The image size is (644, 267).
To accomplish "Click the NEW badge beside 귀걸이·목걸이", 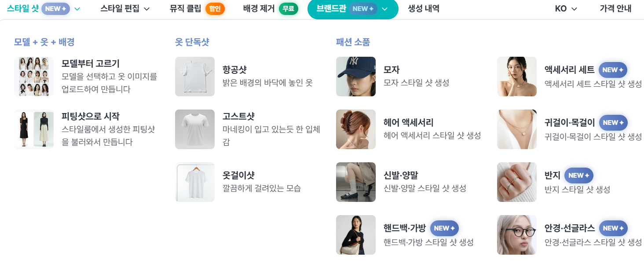I will pos(613,123).
